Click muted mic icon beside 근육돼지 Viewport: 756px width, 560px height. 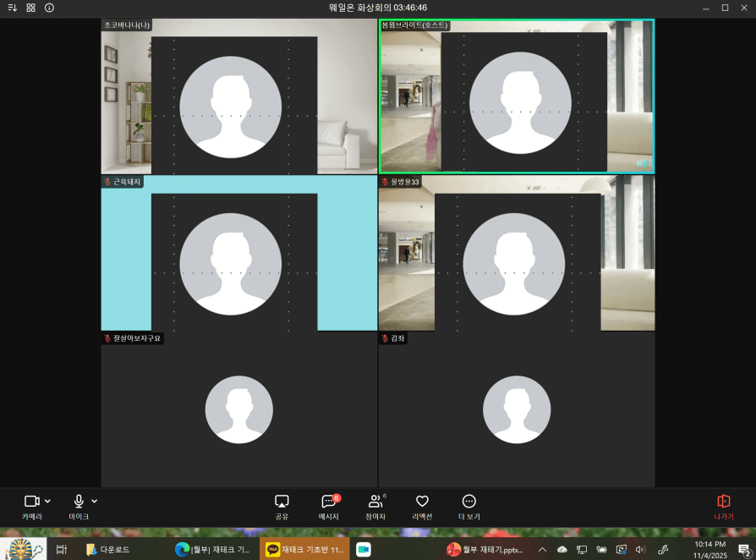(x=107, y=182)
